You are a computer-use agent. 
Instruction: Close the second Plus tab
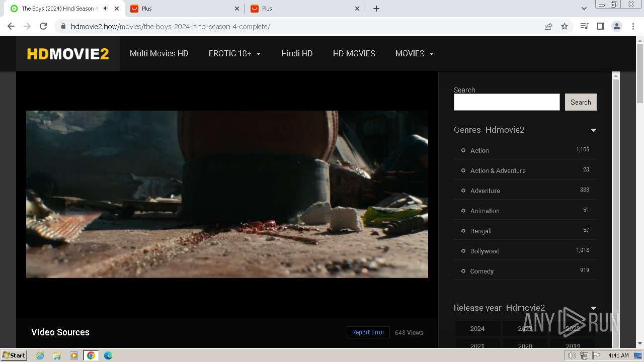[x=236, y=9]
